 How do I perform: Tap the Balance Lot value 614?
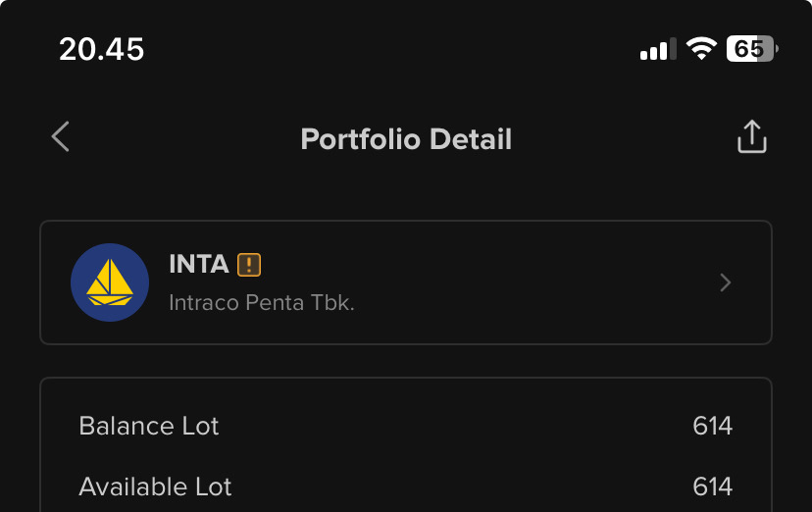[x=712, y=426]
